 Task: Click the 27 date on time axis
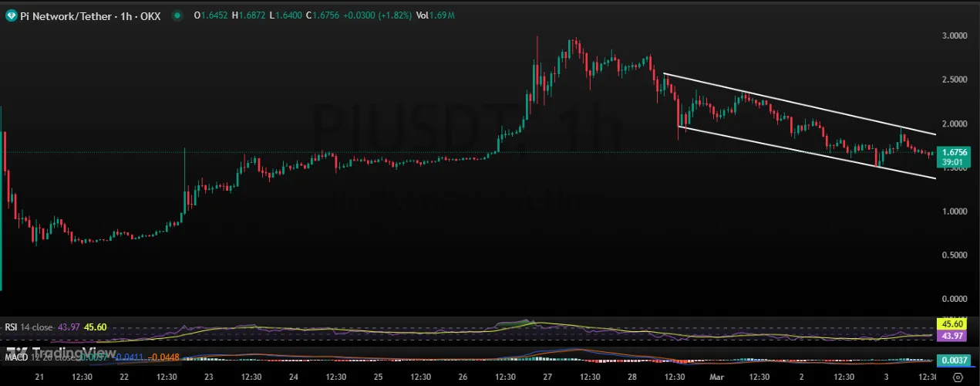[x=547, y=377]
